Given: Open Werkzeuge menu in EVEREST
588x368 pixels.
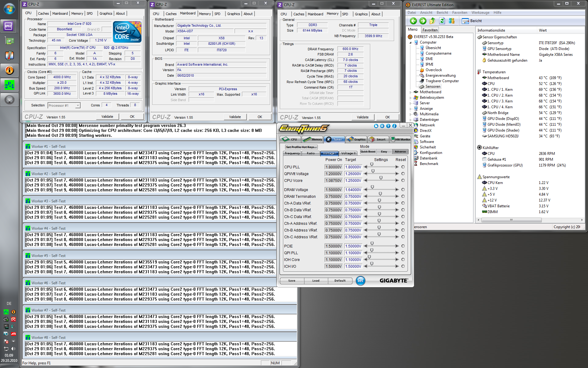Looking at the screenshot, I should [480, 13].
